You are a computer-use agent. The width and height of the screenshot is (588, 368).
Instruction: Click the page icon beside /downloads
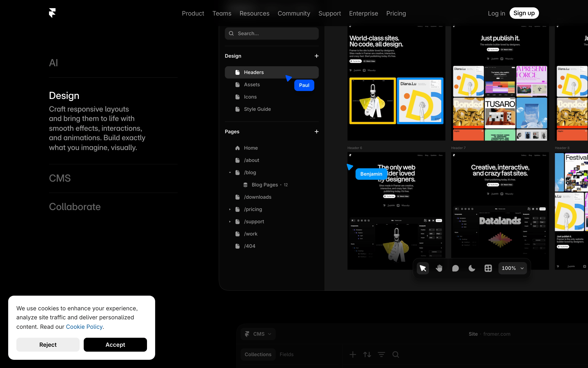pos(237,197)
